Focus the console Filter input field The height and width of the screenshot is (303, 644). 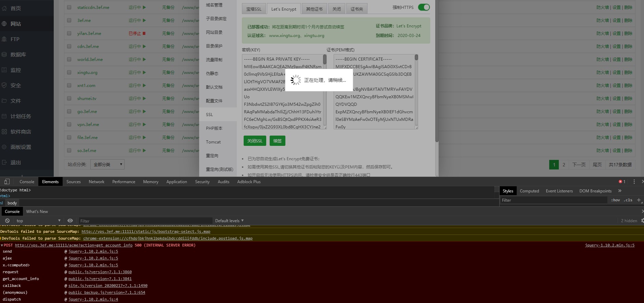[146, 221]
